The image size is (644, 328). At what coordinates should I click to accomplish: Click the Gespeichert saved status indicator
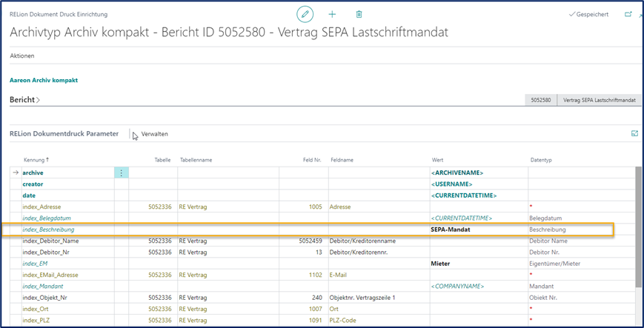588,14
